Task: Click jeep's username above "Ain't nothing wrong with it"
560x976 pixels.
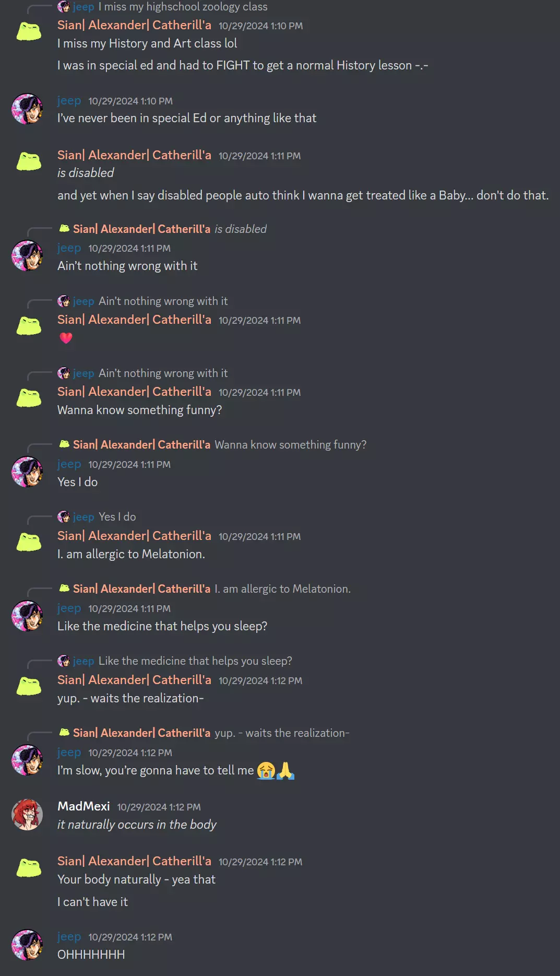Action: tap(69, 248)
